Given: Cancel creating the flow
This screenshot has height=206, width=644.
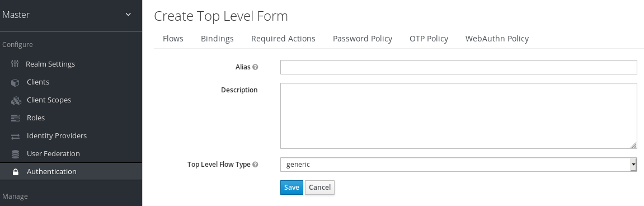Looking at the screenshot, I should coord(319,188).
